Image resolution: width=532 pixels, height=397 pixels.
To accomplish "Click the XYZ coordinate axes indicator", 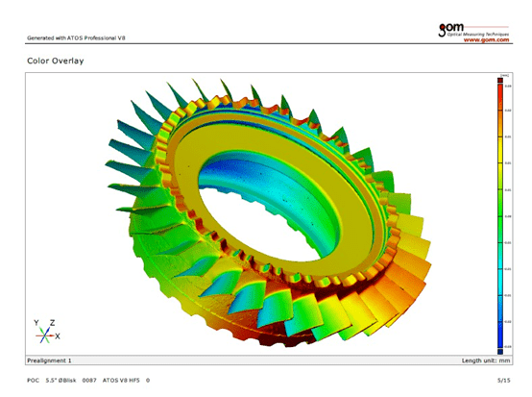I will click(x=47, y=331).
